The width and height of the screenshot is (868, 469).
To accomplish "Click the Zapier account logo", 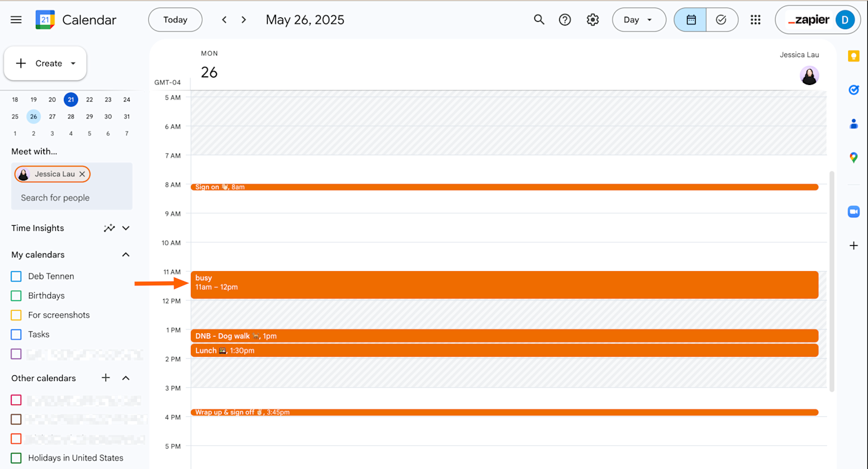I will 808,20.
